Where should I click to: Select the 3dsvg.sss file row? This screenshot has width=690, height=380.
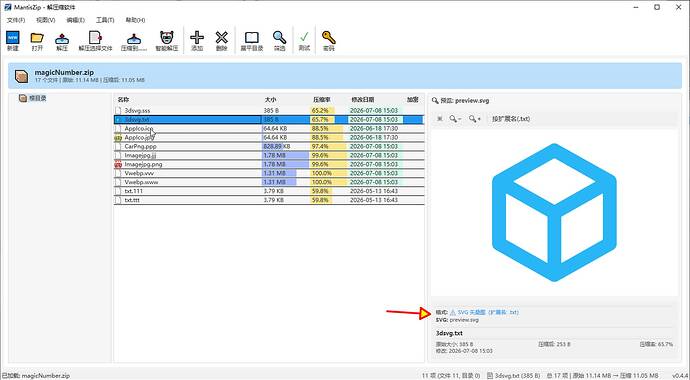pyautogui.click(x=269, y=111)
